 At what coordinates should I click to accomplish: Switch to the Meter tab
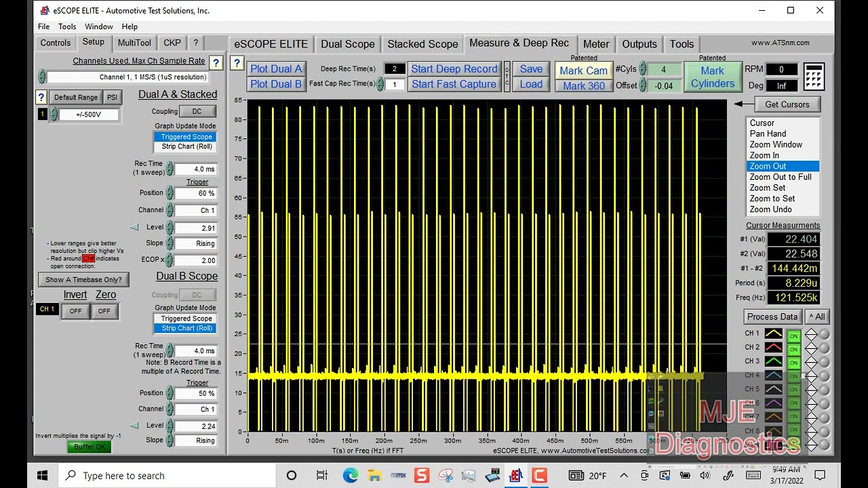[x=596, y=44]
